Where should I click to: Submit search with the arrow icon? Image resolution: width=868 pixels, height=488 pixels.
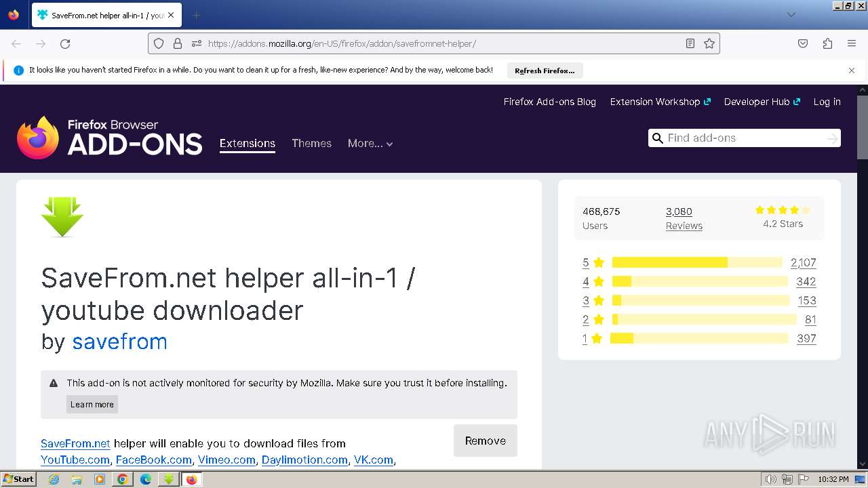[832, 138]
